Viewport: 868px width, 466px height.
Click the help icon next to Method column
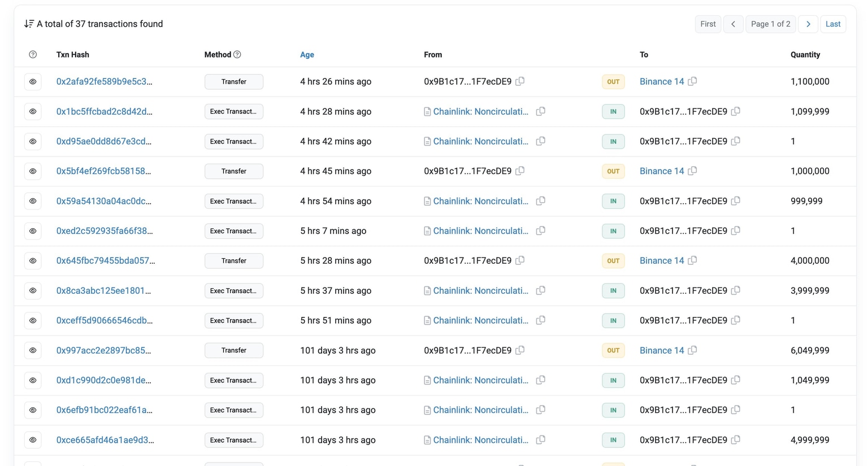tap(237, 54)
